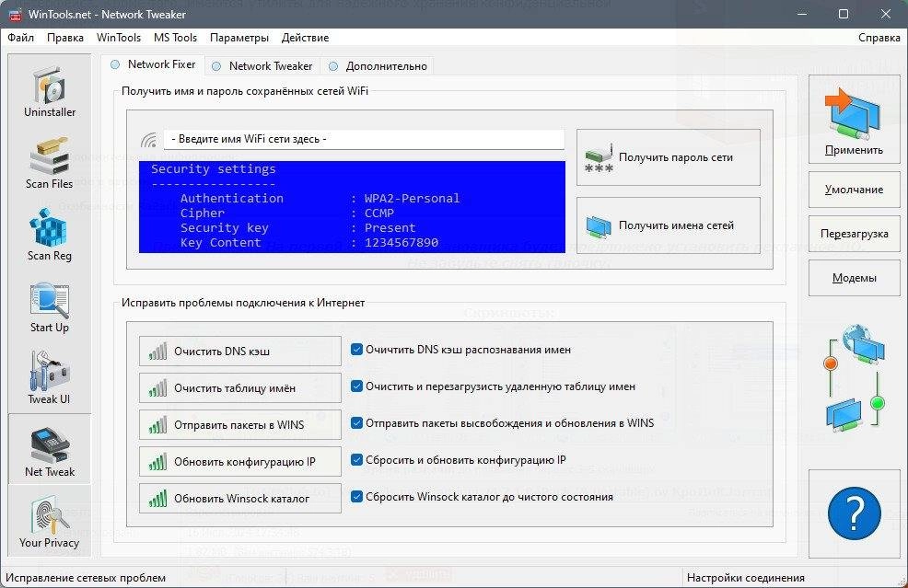Open the Справка menu
The width and height of the screenshot is (908, 588).
tap(879, 38)
